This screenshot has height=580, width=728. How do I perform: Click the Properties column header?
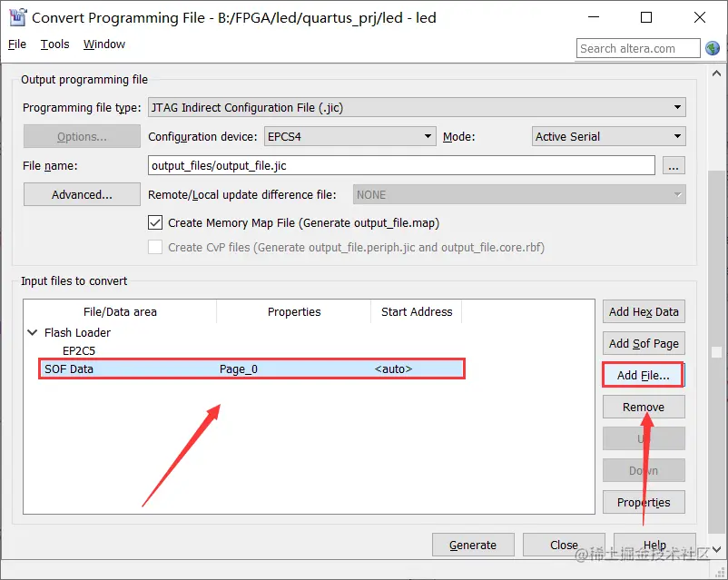pyautogui.click(x=294, y=311)
